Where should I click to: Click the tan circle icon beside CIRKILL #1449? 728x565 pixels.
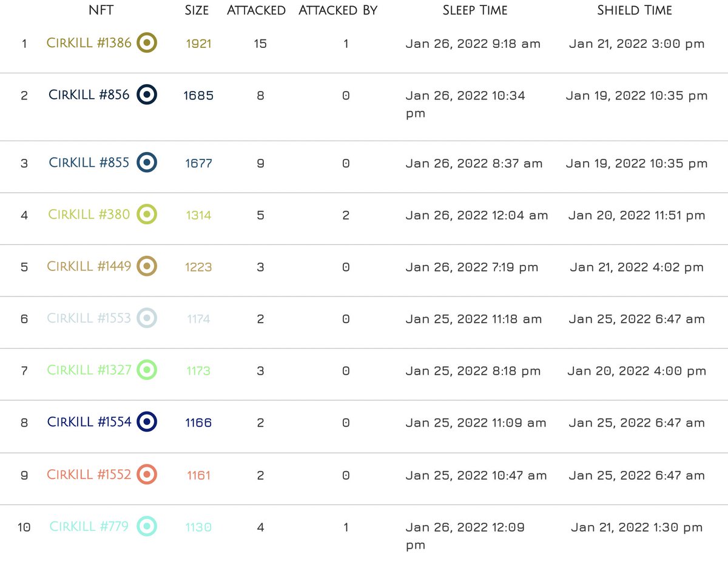tap(147, 266)
